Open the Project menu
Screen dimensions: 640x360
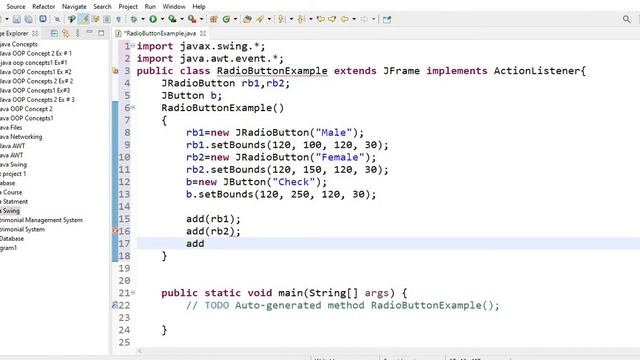(128, 7)
